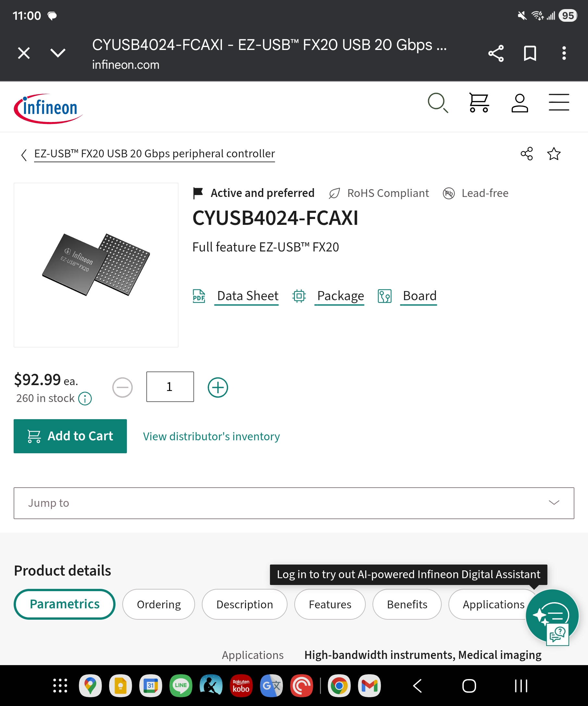The width and height of the screenshot is (588, 706).
Task: Open View distributor's inventory link
Action: pos(212,436)
